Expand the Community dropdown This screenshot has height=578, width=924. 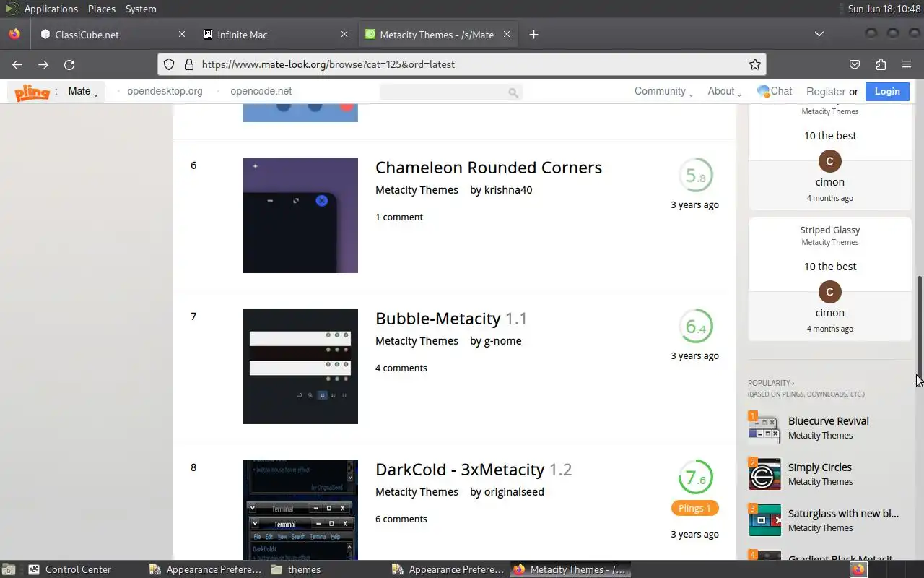[663, 91]
